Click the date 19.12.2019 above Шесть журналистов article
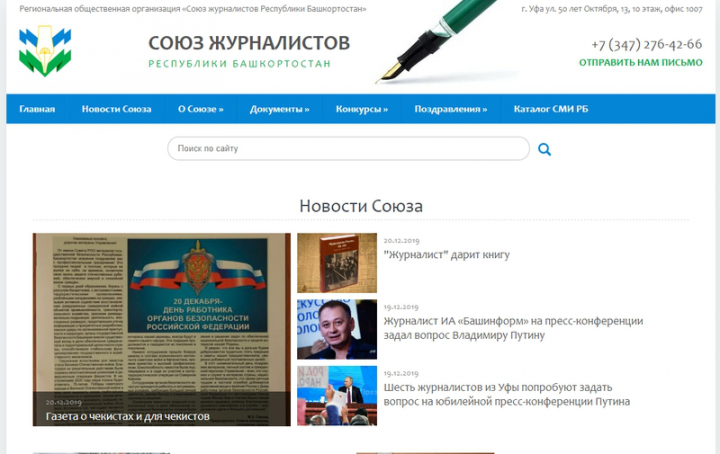 tap(401, 374)
